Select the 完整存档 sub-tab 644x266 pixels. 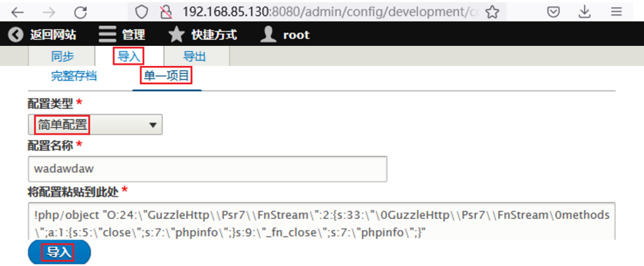point(74,76)
